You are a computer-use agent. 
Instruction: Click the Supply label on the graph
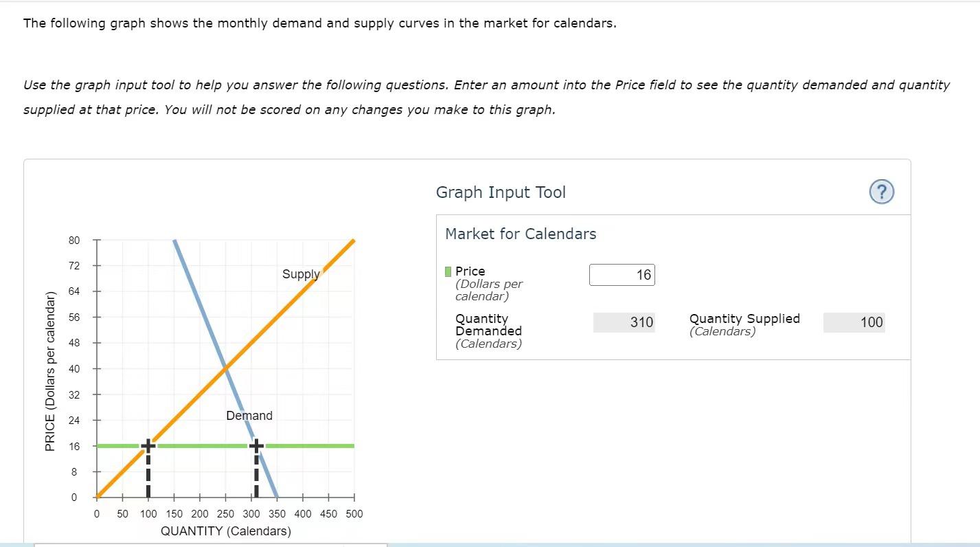coord(301,274)
